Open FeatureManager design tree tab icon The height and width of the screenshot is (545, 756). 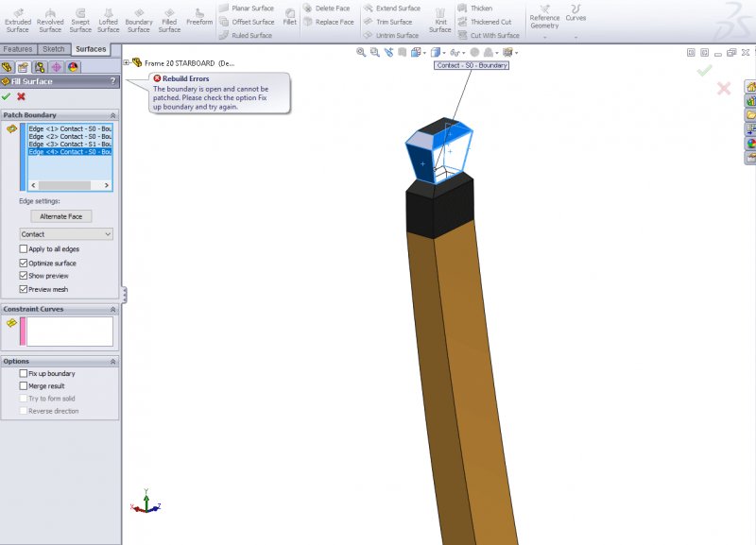pyautogui.click(x=7, y=67)
